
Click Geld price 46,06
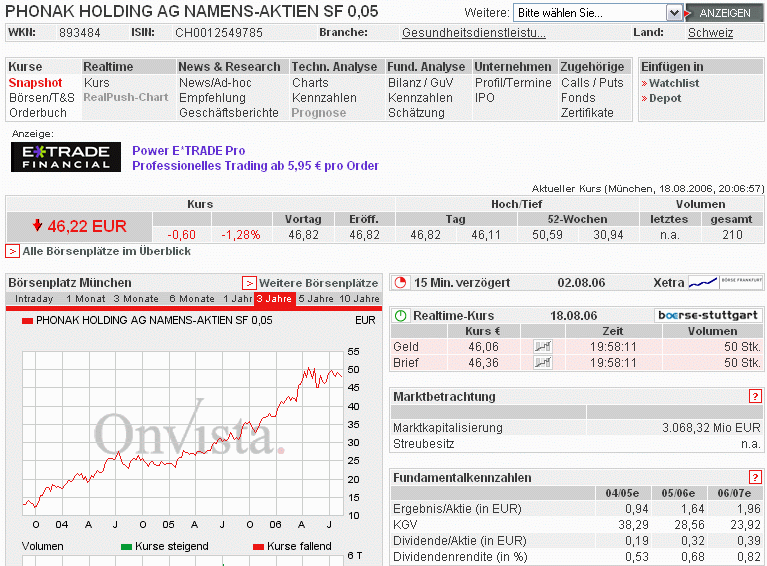483,347
